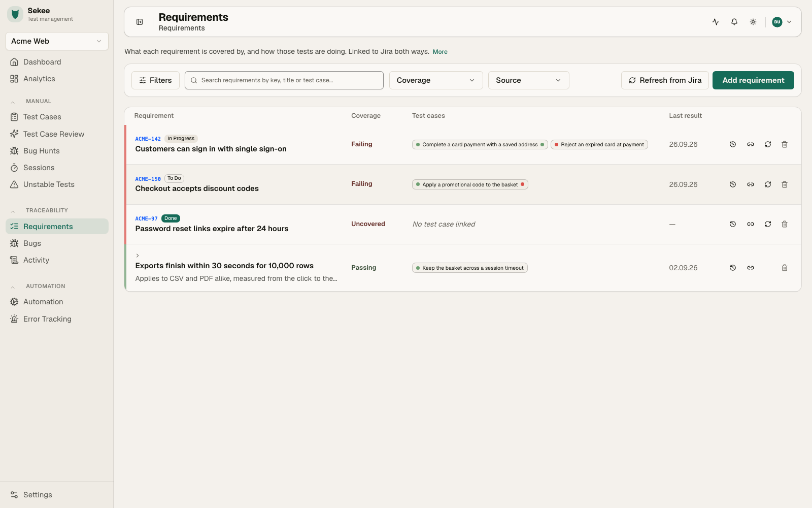Sync ACME-150 requirement from Jira

pos(768,184)
